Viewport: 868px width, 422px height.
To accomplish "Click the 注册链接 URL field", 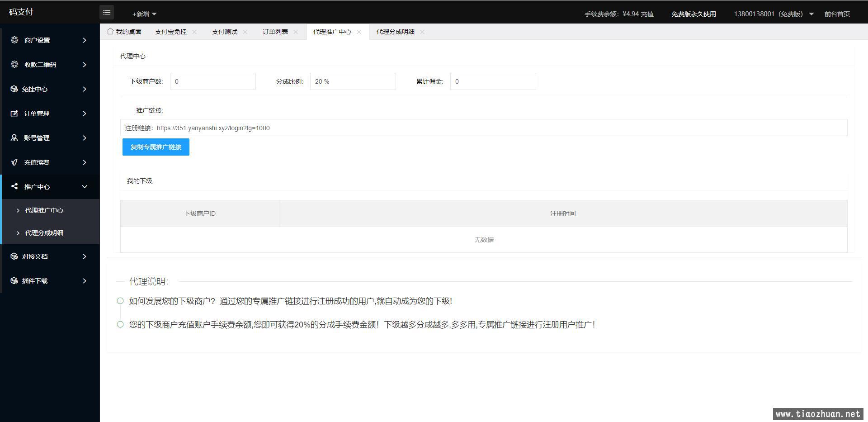I will 484,128.
